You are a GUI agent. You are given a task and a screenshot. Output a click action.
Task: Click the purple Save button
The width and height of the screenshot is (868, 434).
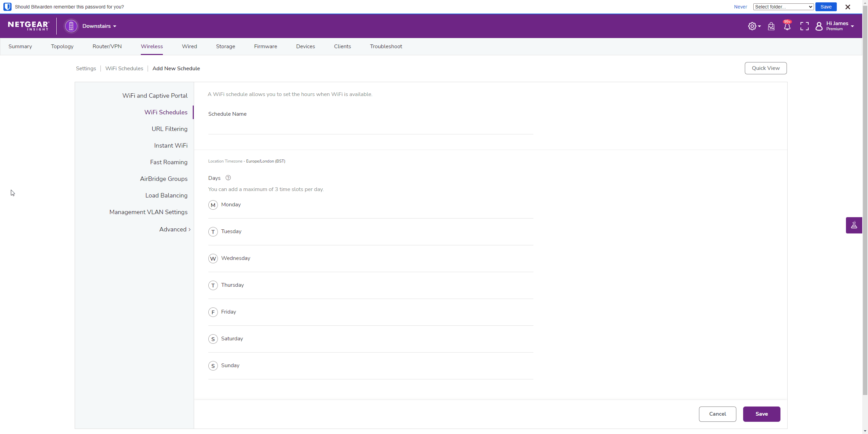coord(761,414)
